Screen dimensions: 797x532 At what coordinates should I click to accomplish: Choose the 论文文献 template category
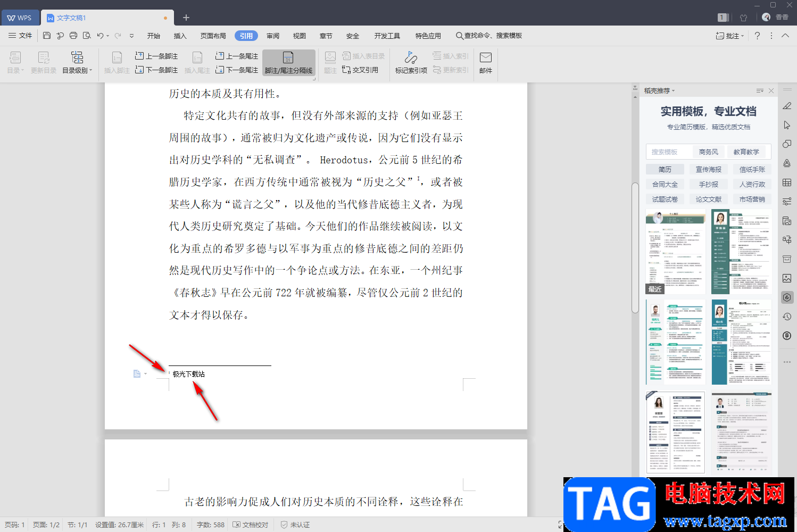(x=708, y=199)
